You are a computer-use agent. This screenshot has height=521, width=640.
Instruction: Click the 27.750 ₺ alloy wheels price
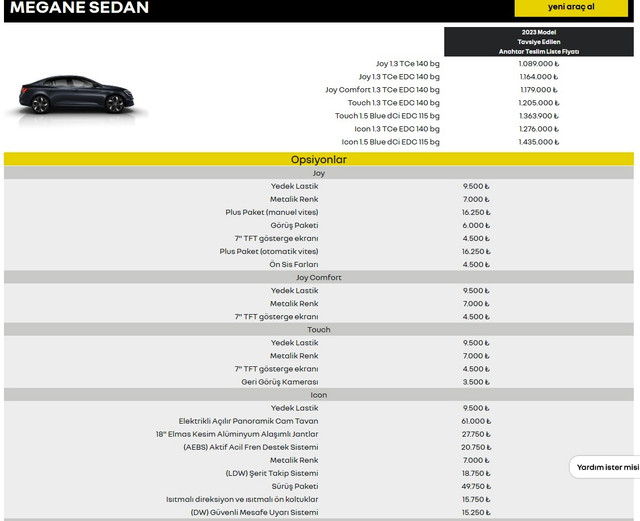point(476,434)
